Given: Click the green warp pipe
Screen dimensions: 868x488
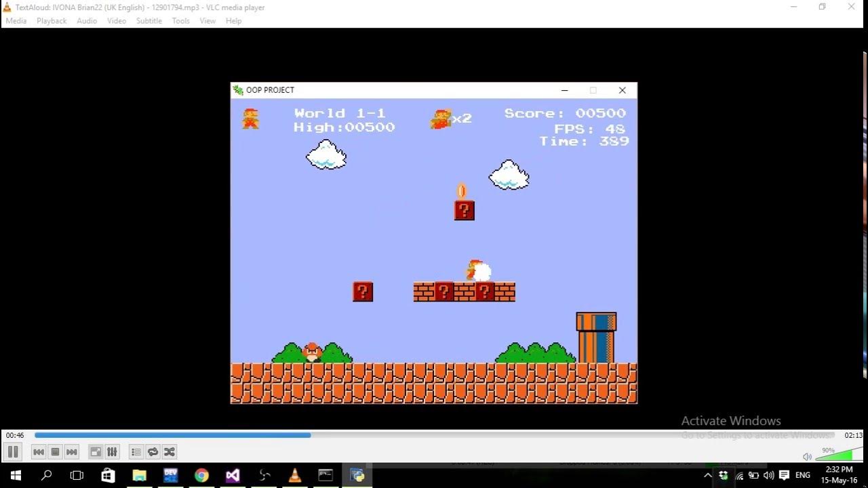Looking at the screenshot, I should click(x=596, y=338).
